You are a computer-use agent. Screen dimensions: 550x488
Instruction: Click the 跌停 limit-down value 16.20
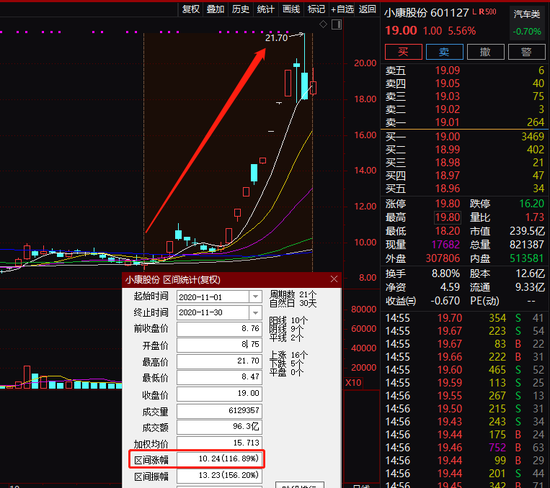click(532, 203)
